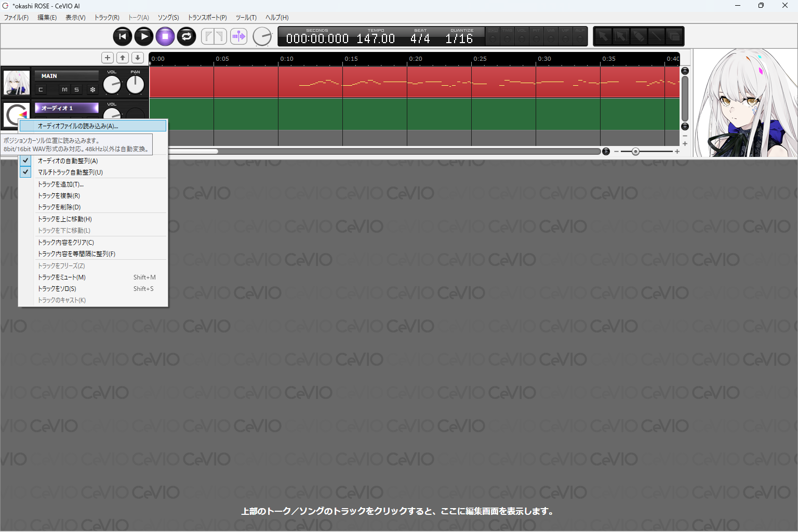Click the return-to-start transport button
The image size is (798, 532).
point(123,36)
